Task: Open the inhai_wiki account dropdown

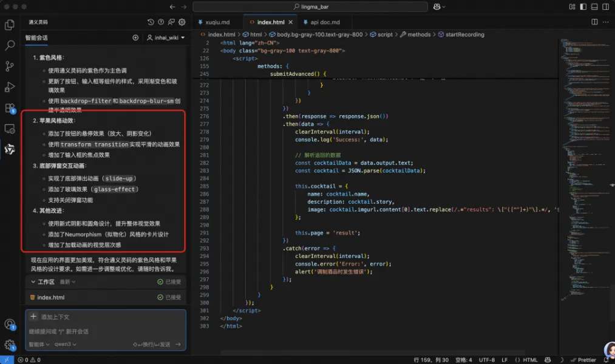Action: [166, 38]
